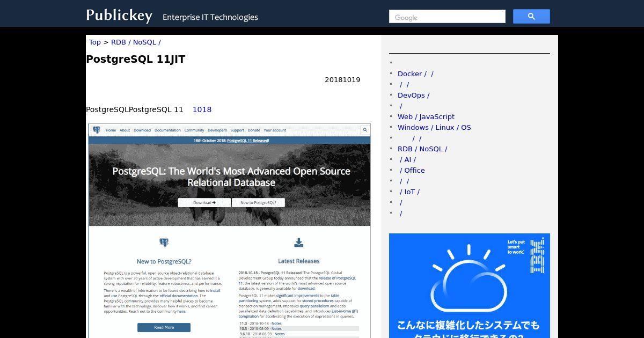Click Download menu in PostgreSQL screenshot
Screen dimensions: 644x338
tap(142, 130)
